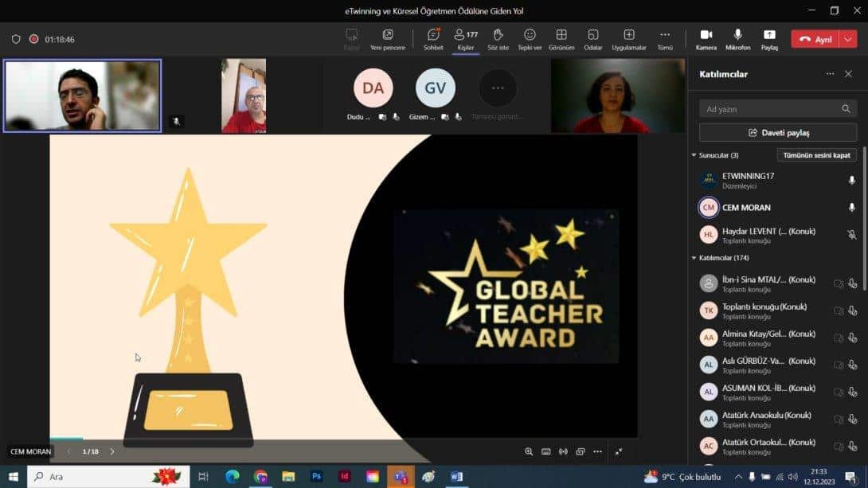This screenshot has height=488, width=868.
Task: Focus the Ad yazın search field
Action: tap(778, 109)
